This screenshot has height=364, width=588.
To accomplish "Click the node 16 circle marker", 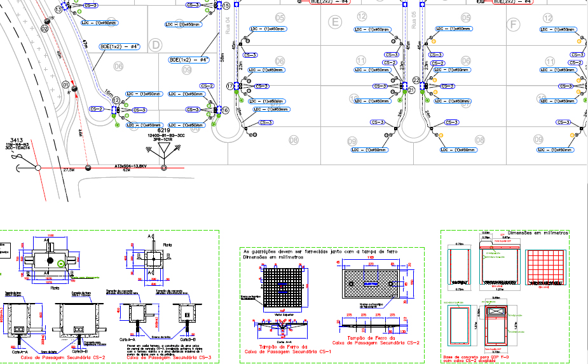I will 225,110.
